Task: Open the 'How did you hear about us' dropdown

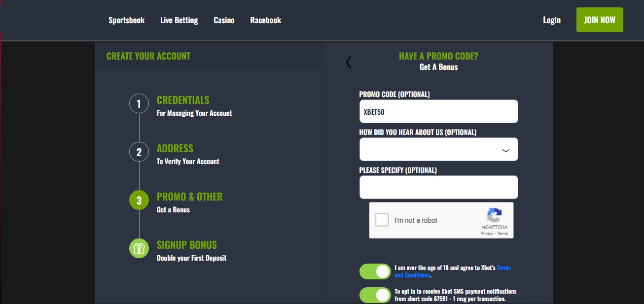Action: pyautogui.click(x=438, y=149)
